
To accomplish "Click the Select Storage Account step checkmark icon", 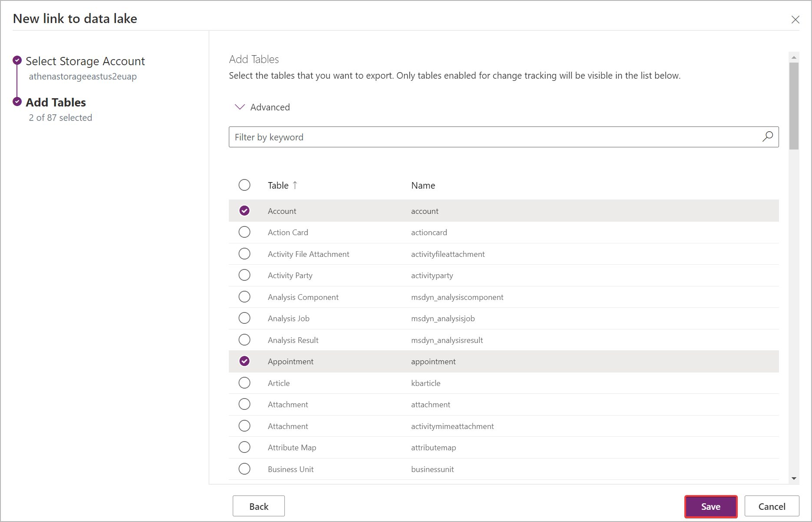I will click(x=17, y=60).
